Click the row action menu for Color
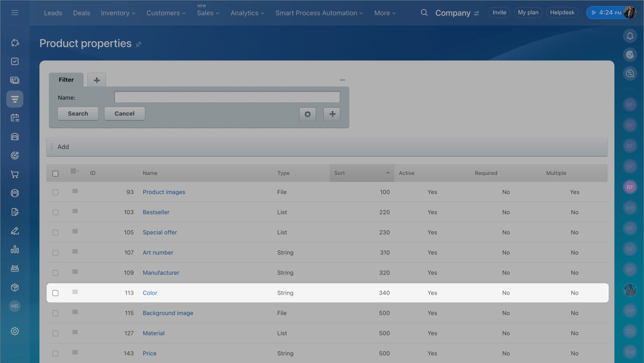The image size is (644, 363). coord(75,292)
